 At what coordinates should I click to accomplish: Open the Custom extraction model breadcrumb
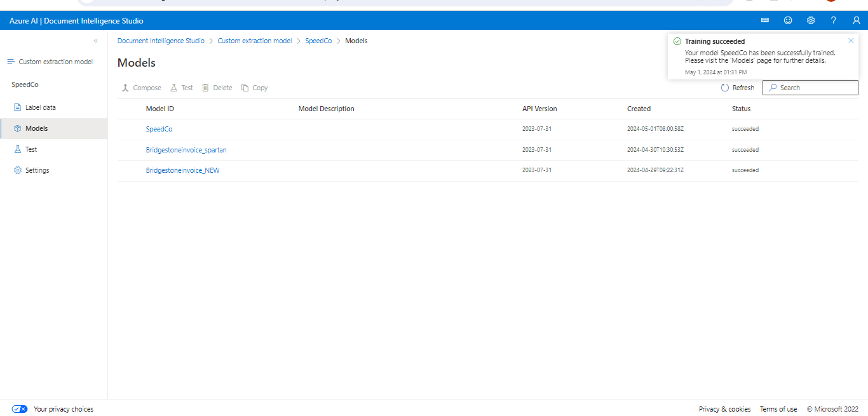[255, 40]
